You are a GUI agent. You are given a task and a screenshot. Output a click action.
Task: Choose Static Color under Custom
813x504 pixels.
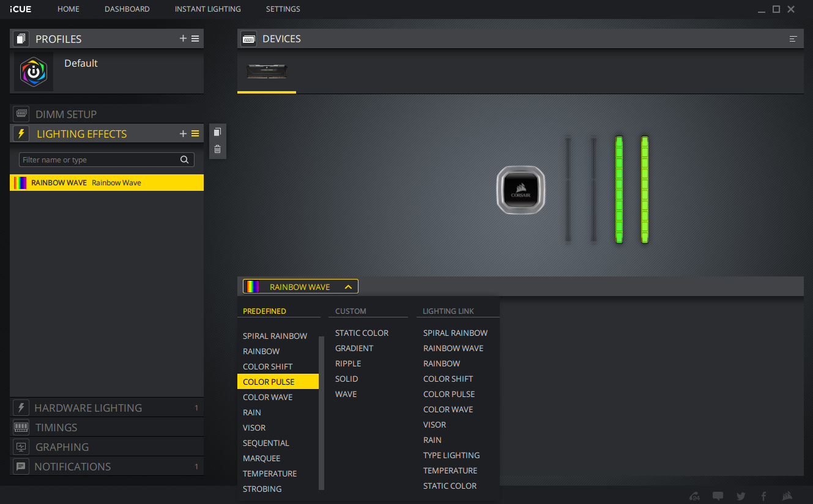[362, 333]
